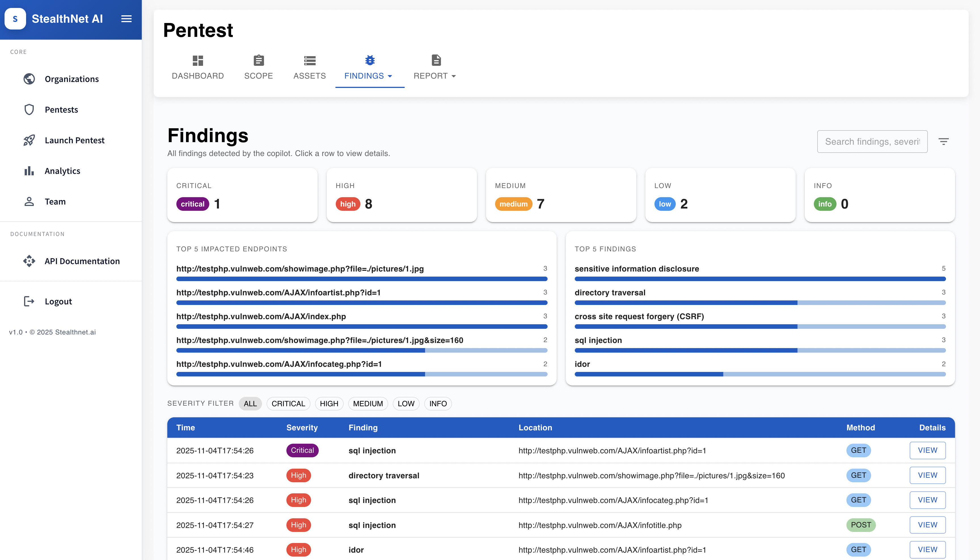Viewport: 980px width, 560px height.
Task: Click VIEW for the directory traversal finding
Action: point(927,475)
